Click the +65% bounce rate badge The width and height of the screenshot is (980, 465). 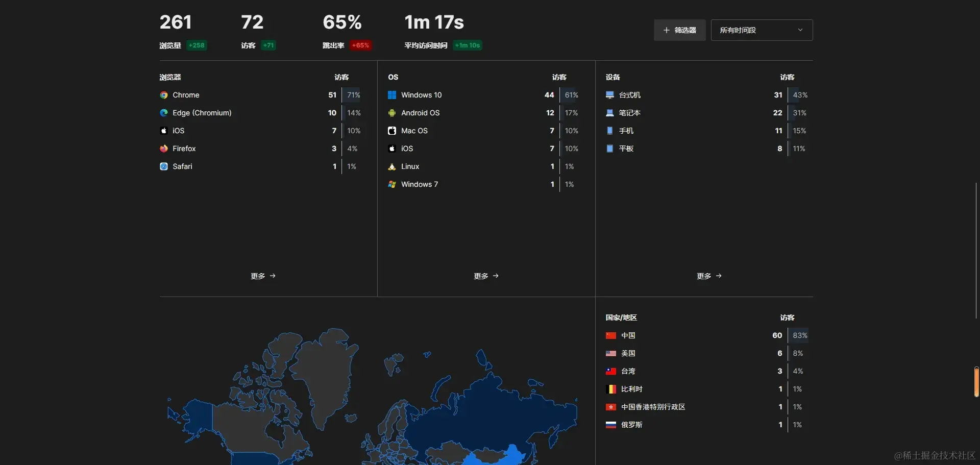coord(360,45)
